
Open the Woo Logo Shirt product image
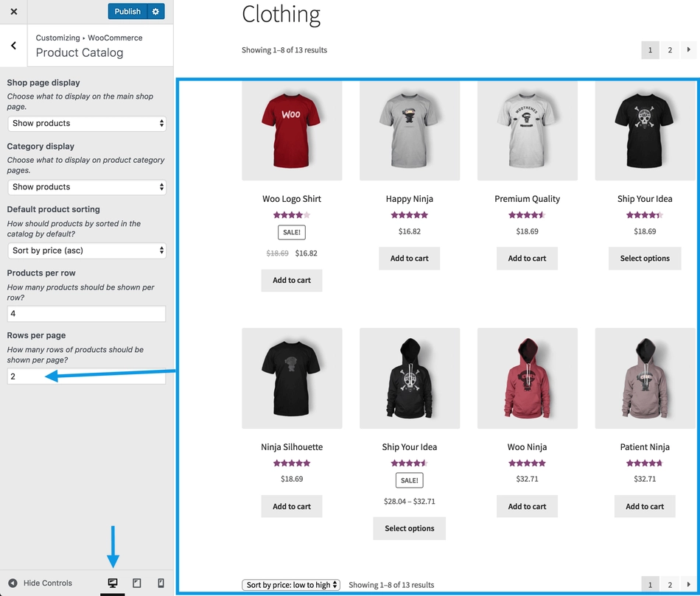(x=292, y=130)
